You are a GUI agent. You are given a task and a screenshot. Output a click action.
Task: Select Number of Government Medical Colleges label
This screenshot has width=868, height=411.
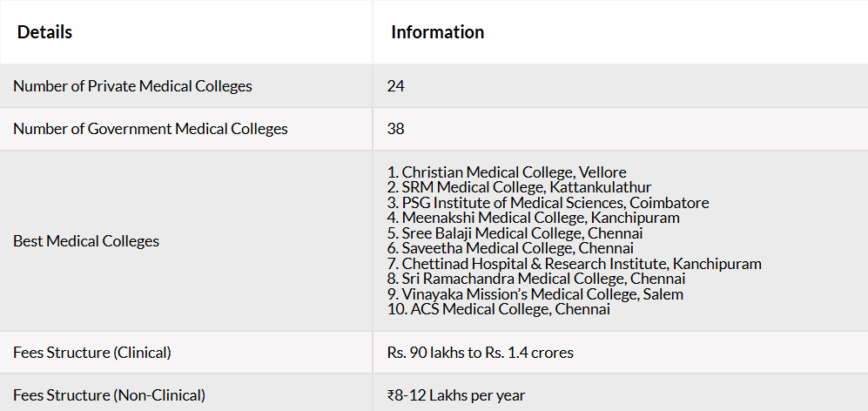coord(151,129)
